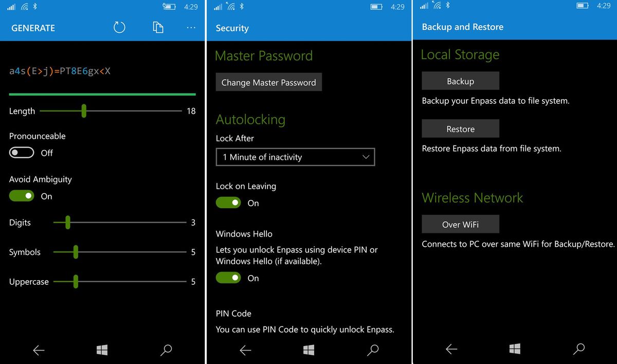Viewport: 617px width, 364px height.
Task: Disable the Avoid Ambiguity toggle
Action: coord(21,196)
